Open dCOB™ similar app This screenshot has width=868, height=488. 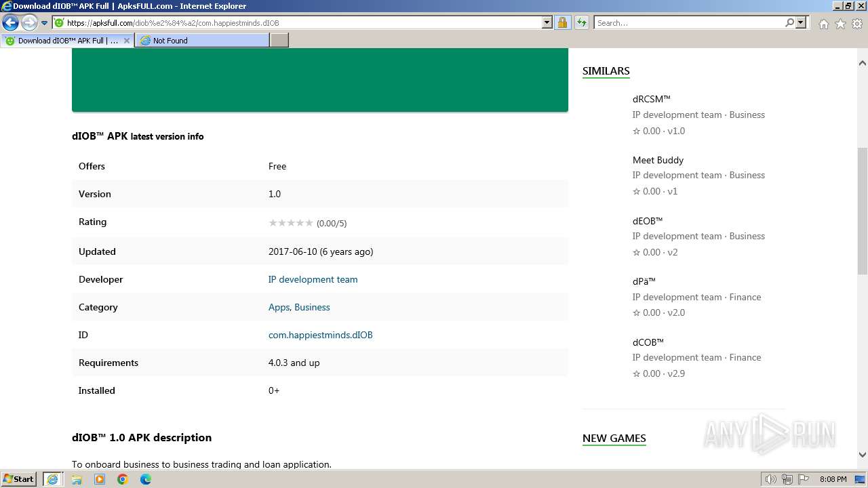click(x=648, y=342)
